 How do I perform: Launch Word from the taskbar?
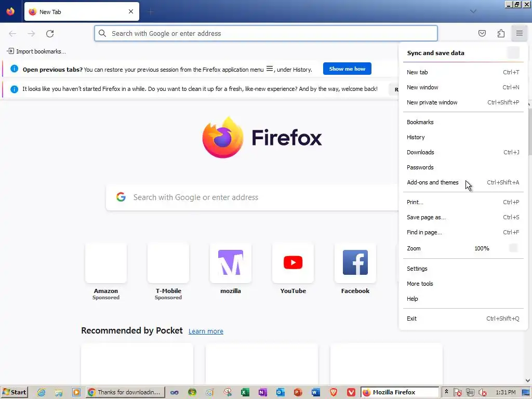pos(315,393)
